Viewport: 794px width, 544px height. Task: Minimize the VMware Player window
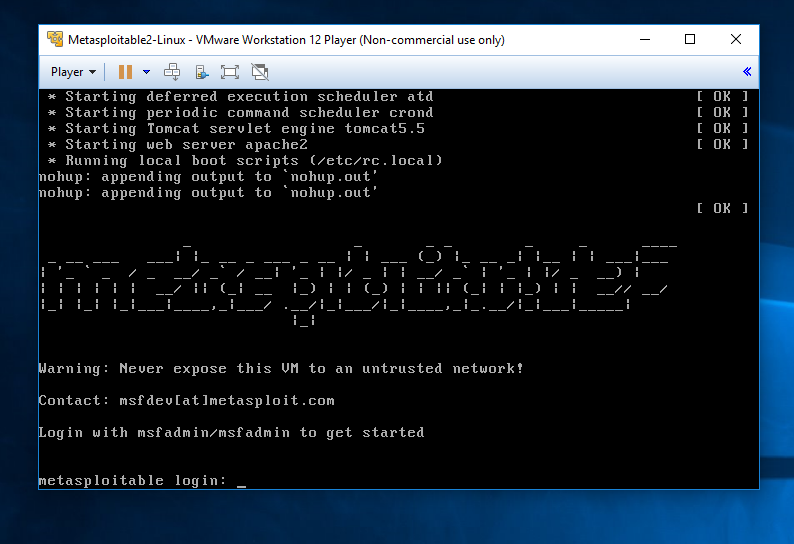click(645, 40)
